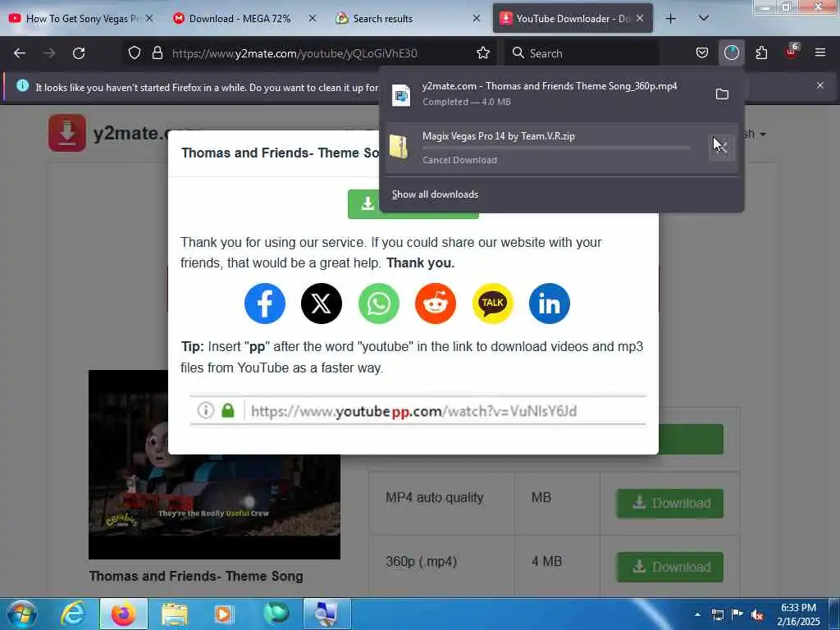Open the language dropdown on y2mate

pos(755,134)
